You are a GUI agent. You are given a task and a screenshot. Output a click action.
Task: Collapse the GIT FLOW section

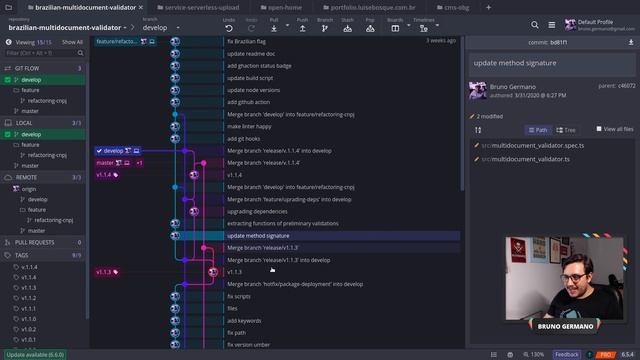43,68
